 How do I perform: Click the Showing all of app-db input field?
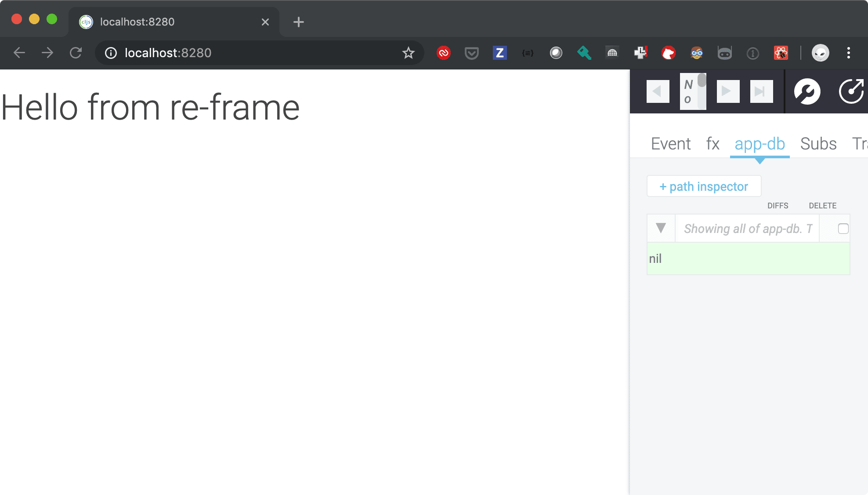[747, 228]
